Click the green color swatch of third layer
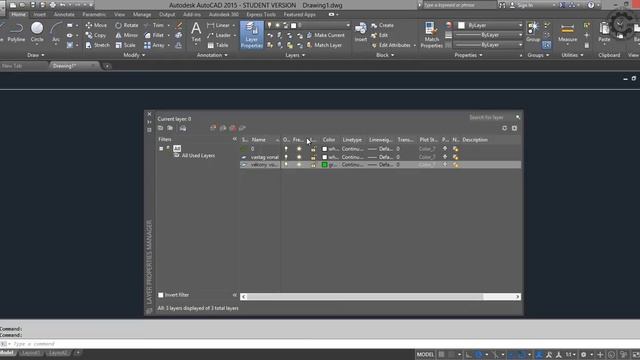640x360 pixels. 324,164
